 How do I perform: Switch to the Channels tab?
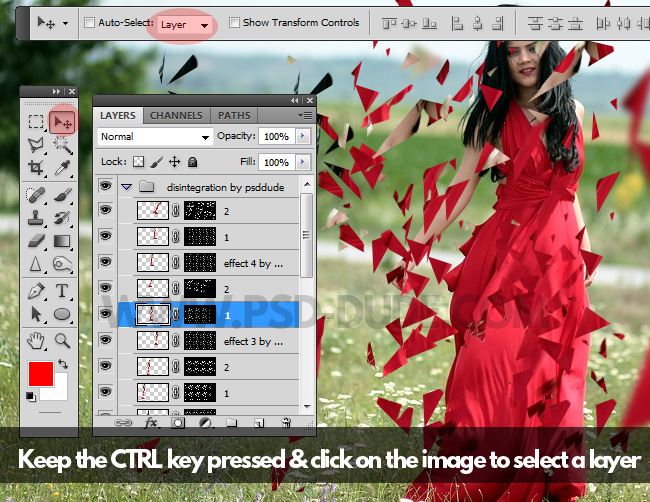click(176, 115)
